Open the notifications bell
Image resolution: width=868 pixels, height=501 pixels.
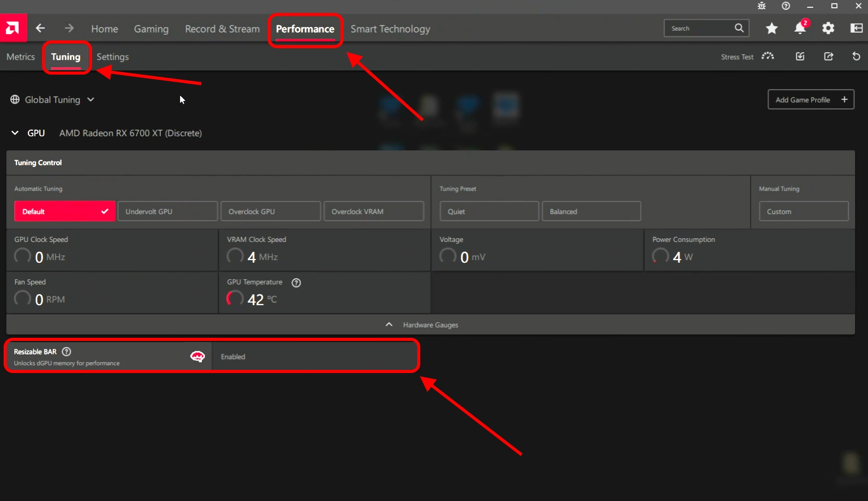coord(800,28)
